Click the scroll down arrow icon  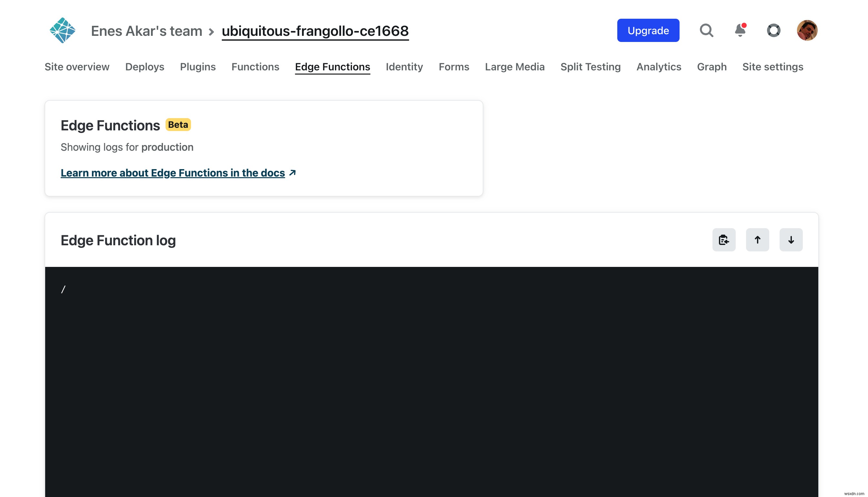(x=791, y=239)
